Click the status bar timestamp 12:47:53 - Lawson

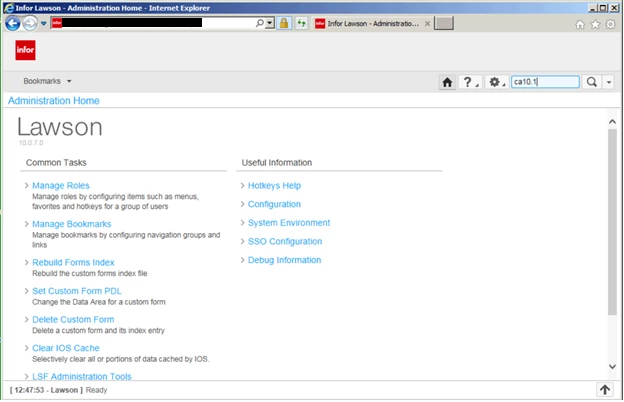(46, 390)
